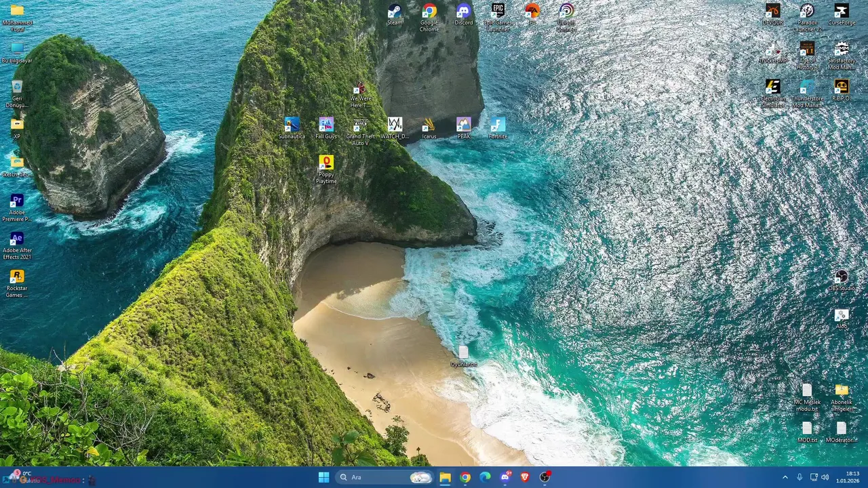Select the Ubisoft Connect shortcut
Screen dimensions: 868x488
(x=567, y=18)
